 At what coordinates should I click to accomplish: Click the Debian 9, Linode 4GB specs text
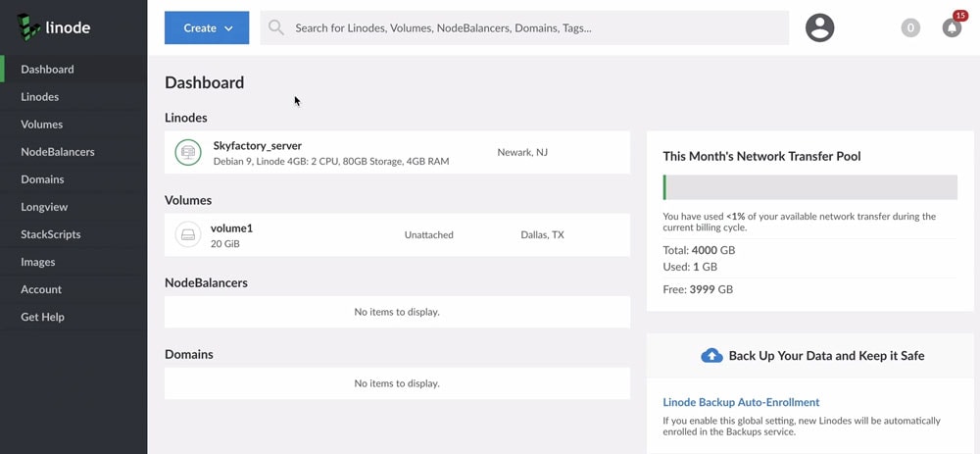(331, 162)
